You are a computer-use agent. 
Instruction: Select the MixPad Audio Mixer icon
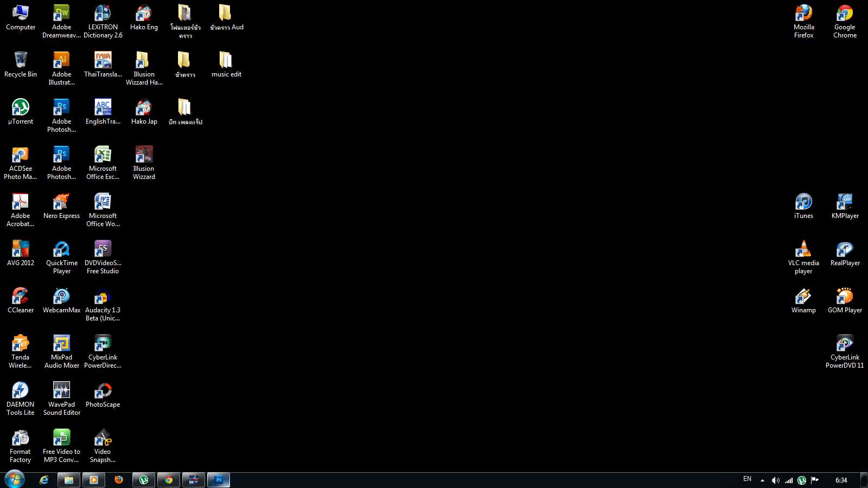(x=62, y=351)
